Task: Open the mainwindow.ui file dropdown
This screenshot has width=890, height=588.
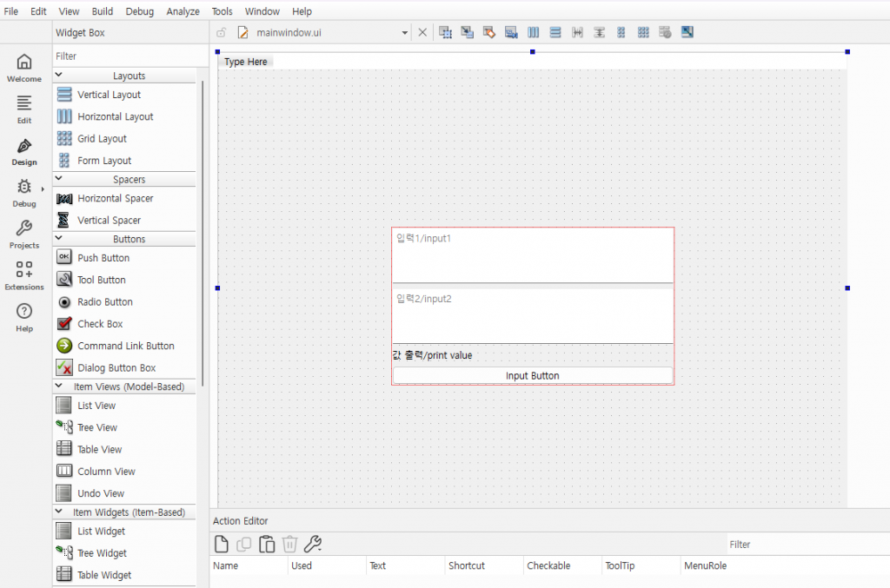Action: pyautogui.click(x=405, y=33)
